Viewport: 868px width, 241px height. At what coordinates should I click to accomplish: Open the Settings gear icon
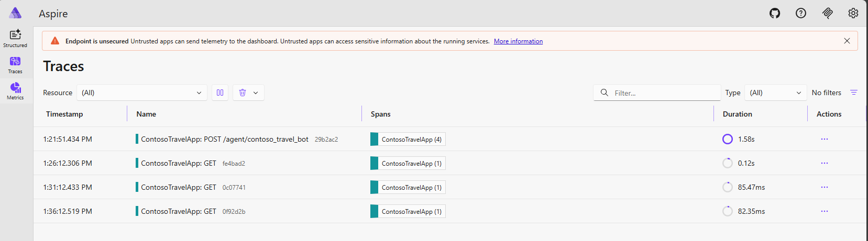(853, 13)
